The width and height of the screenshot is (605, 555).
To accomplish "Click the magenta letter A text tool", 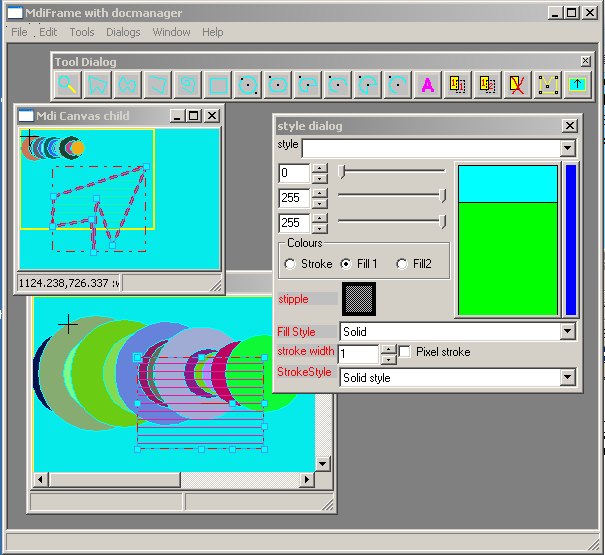I will (427, 85).
